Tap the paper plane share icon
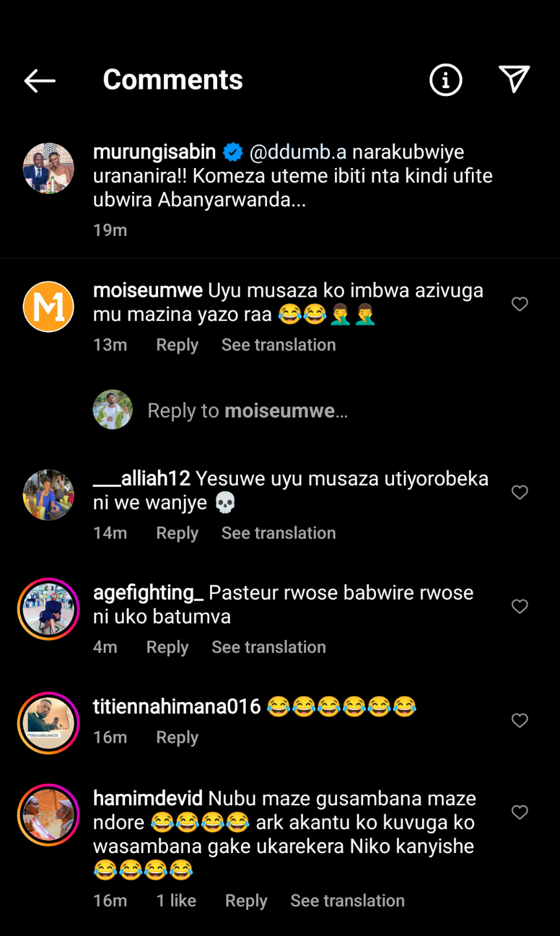The width and height of the screenshot is (560, 936). click(515, 79)
